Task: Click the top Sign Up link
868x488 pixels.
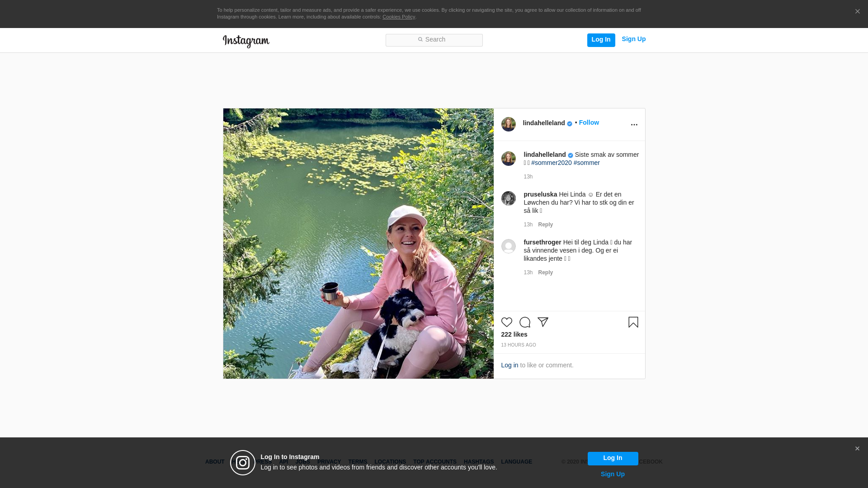Action: click(x=633, y=39)
